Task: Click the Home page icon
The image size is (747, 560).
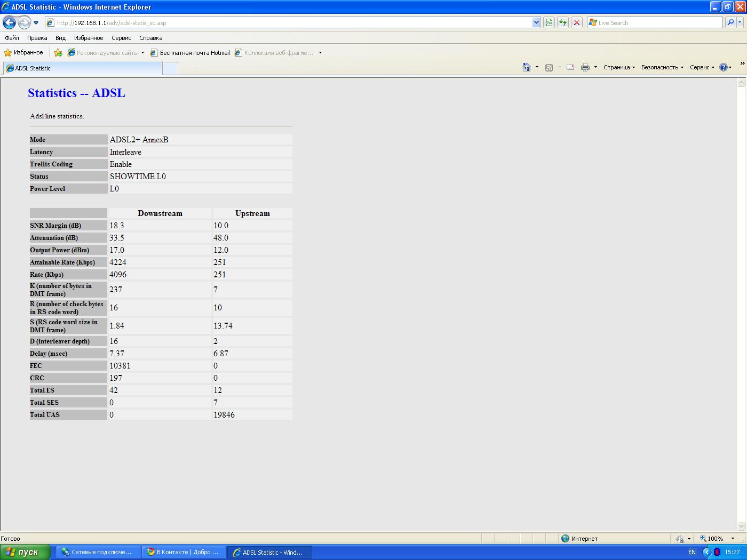Action: pyautogui.click(x=527, y=67)
